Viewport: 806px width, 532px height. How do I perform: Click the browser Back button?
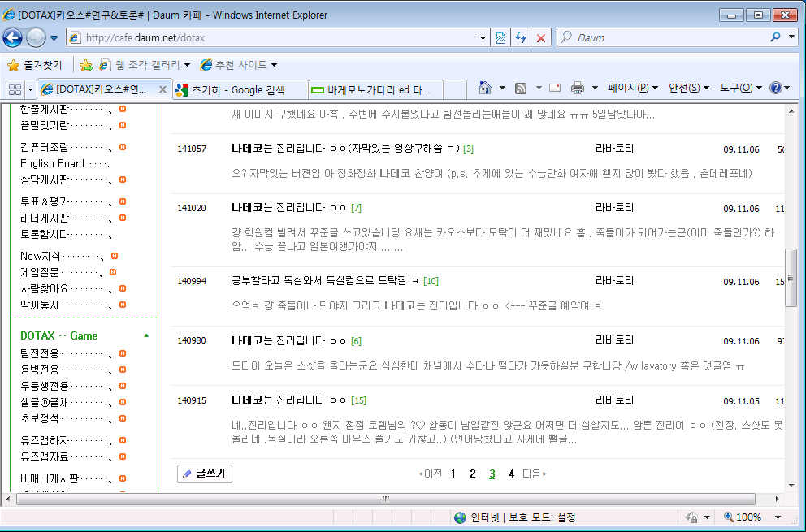[13, 37]
